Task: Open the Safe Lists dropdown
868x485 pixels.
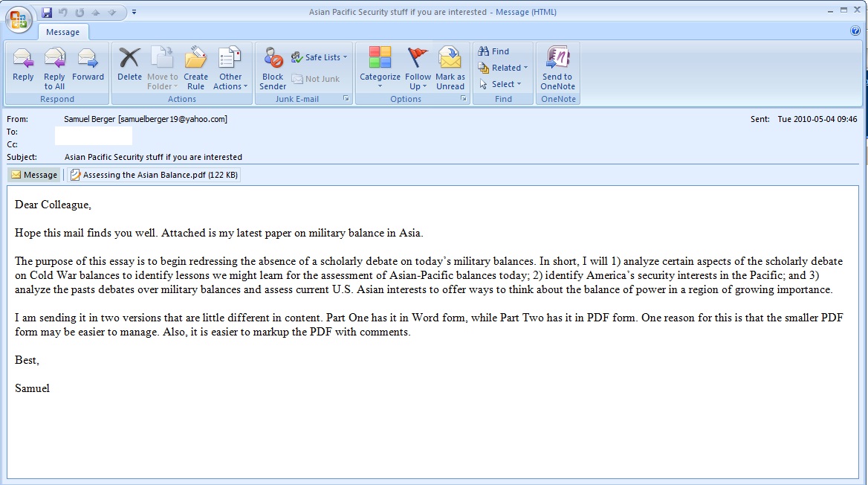Action: [320, 57]
